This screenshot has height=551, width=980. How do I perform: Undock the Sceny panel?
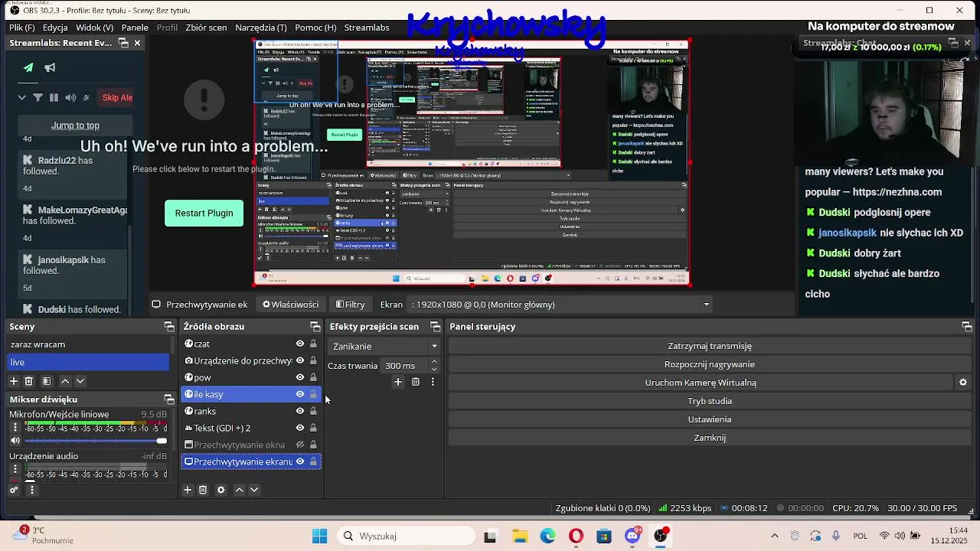pos(168,327)
